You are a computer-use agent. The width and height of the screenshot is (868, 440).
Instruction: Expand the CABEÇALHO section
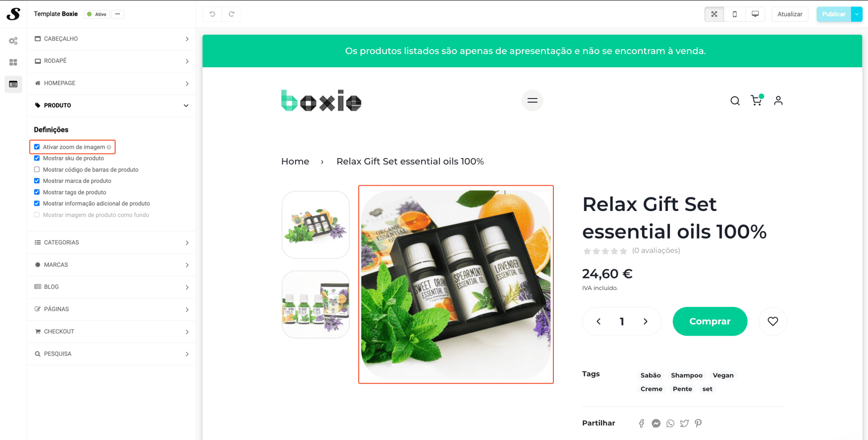point(111,39)
